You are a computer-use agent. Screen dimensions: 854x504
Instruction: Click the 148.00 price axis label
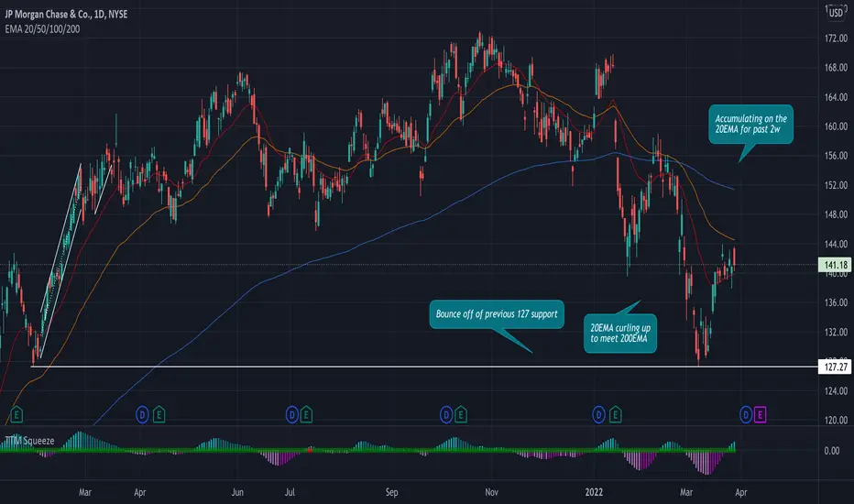pos(836,214)
